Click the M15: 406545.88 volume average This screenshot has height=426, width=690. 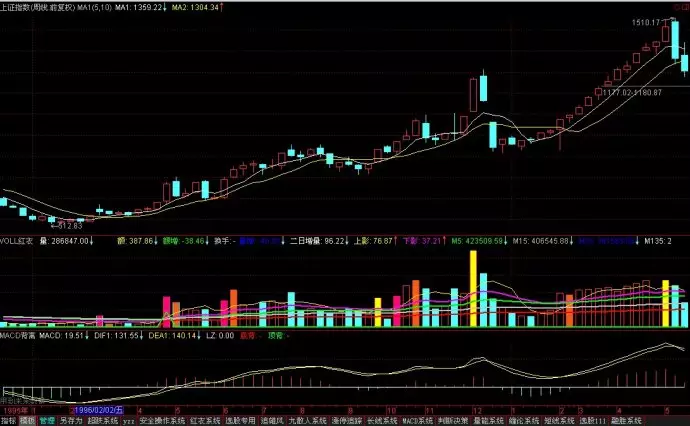[x=541, y=241]
